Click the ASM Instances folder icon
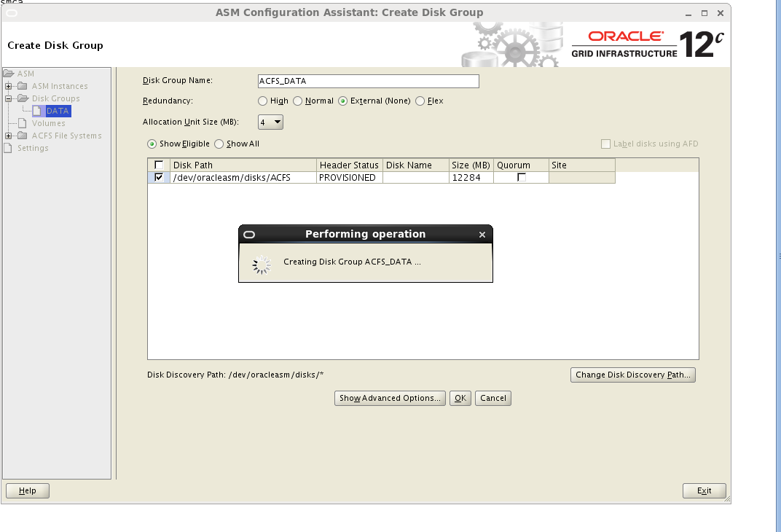Viewport: 781px width, 532px height. coord(23,86)
